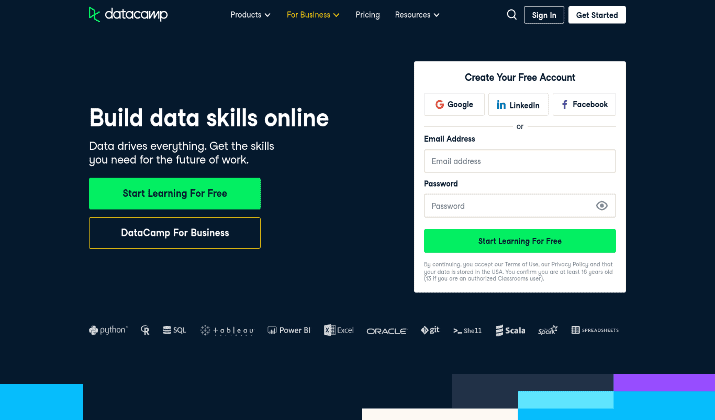Choose the Oracle logo
Image resolution: width=715 pixels, height=420 pixels.
pos(387,331)
